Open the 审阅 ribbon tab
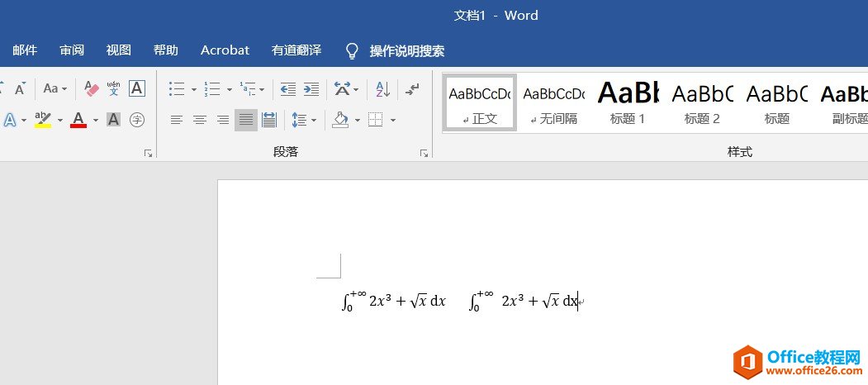Viewport: 868px width, 385px height. [72, 50]
